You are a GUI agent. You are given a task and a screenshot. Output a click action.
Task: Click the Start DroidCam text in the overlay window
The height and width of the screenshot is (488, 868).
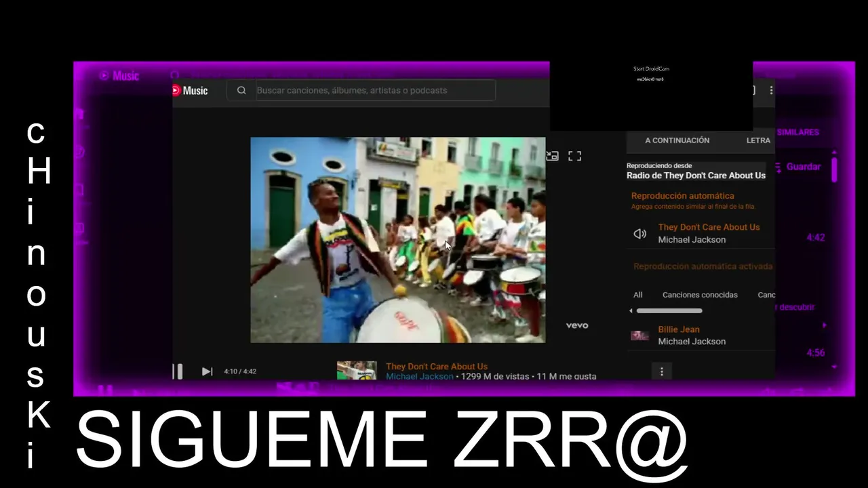[x=651, y=68]
